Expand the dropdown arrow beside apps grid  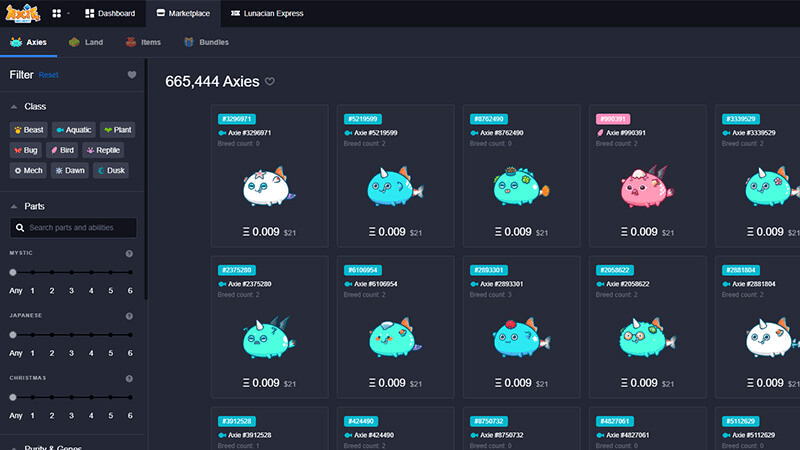pos(68,13)
